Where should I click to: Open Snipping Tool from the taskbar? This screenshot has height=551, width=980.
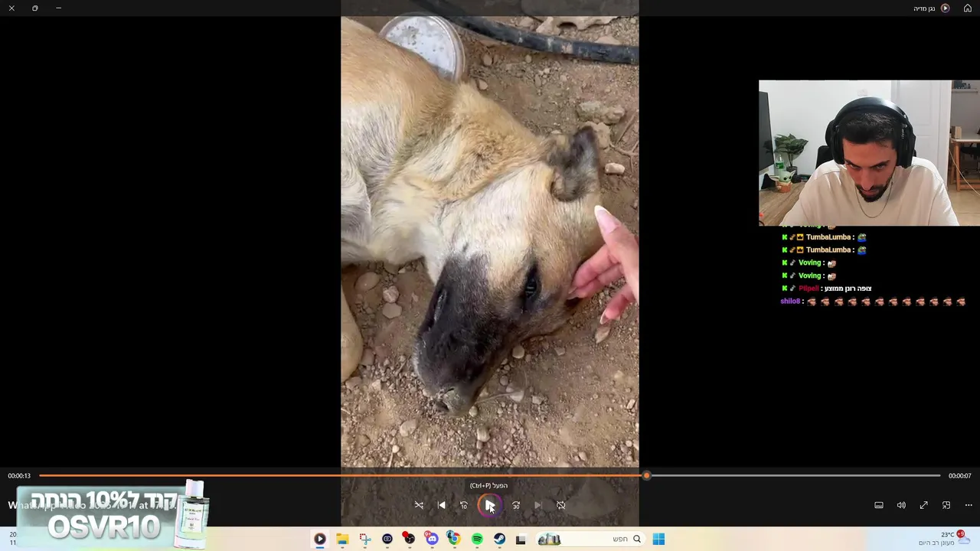[x=364, y=539]
